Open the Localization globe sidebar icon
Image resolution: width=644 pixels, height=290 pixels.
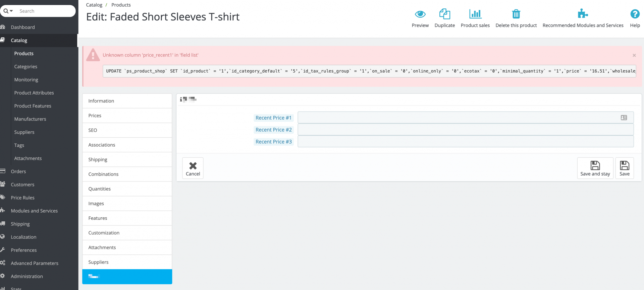coord(3,236)
